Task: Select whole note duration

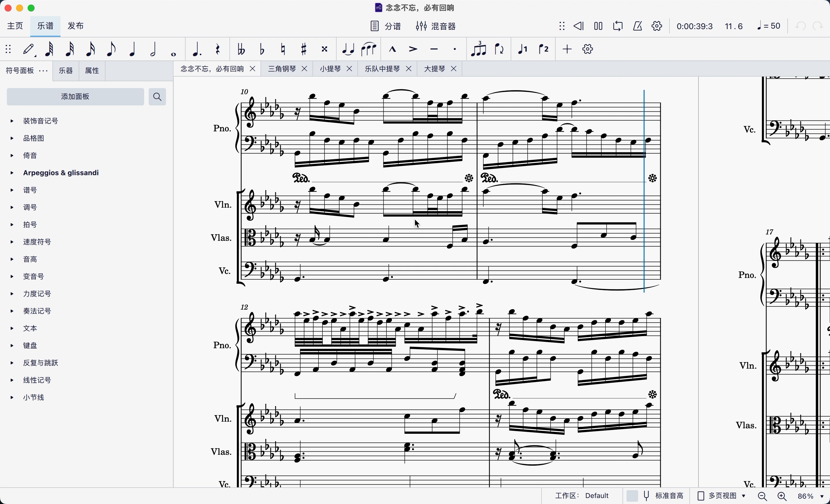Action: 173,54
